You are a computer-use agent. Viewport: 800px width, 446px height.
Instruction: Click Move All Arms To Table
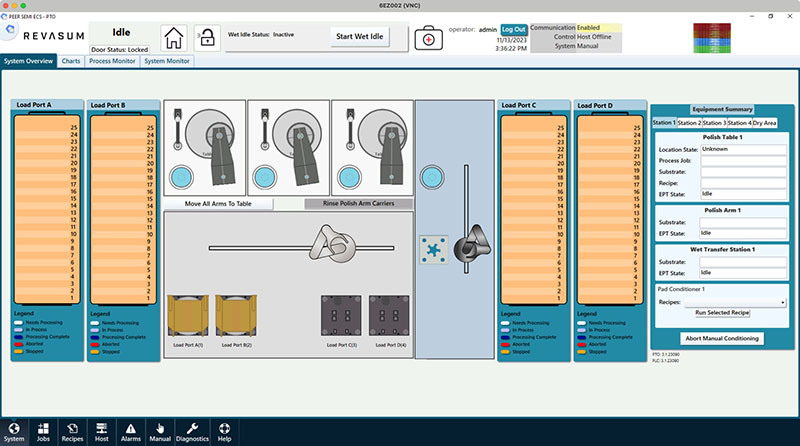(218, 204)
